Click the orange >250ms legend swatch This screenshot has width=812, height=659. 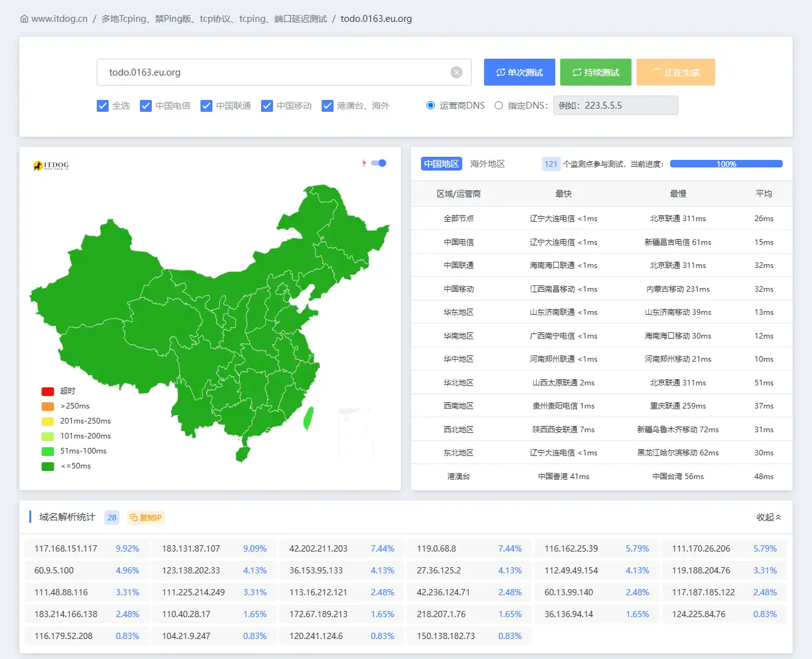pyautogui.click(x=48, y=407)
